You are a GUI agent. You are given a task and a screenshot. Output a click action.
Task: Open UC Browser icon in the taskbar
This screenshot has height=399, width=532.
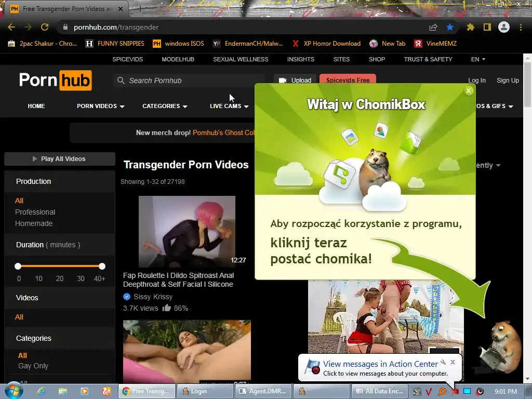(x=106, y=391)
